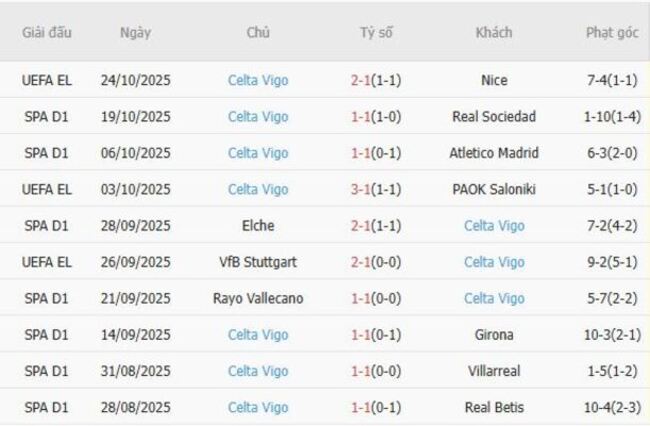This screenshot has height=426, width=650.
Task: Click the Atletico Madrid away team
Action: coord(494,153)
